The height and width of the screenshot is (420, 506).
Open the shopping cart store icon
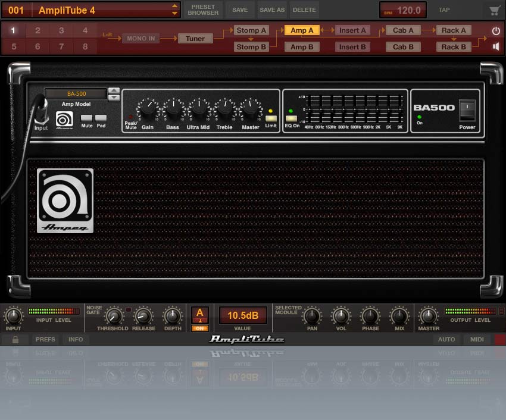tap(494, 10)
